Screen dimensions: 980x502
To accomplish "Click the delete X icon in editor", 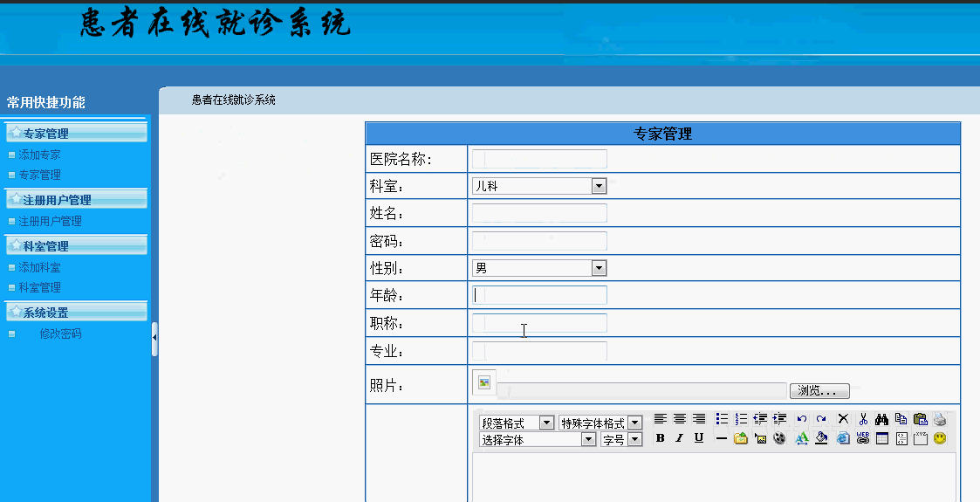I will [843, 419].
